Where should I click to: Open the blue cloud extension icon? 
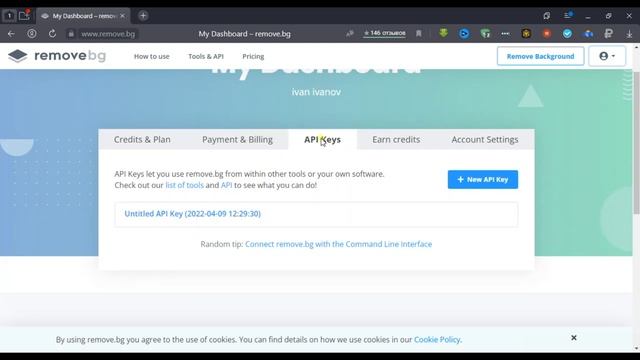point(588,34)
